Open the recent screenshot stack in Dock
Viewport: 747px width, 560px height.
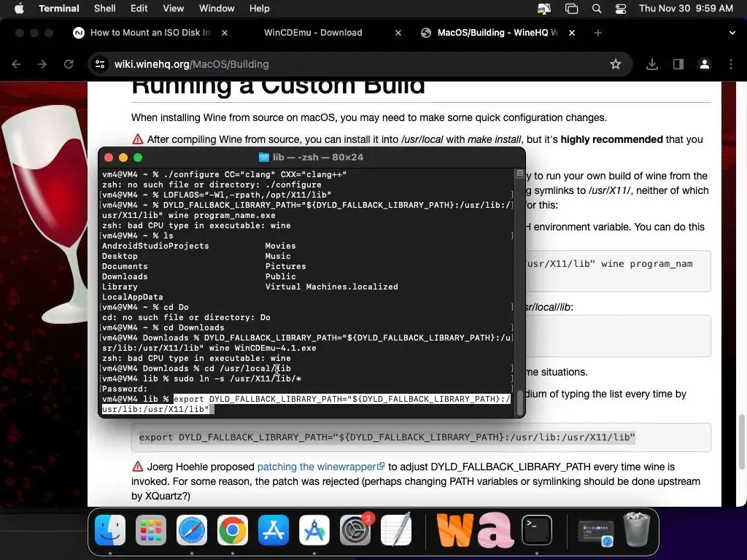596,532
